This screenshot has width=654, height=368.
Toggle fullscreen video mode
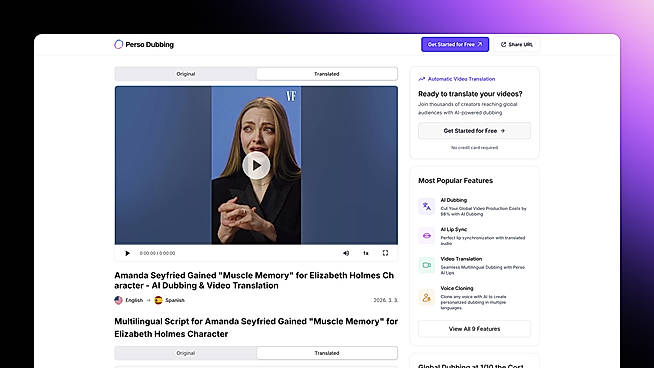pos(385,253)
